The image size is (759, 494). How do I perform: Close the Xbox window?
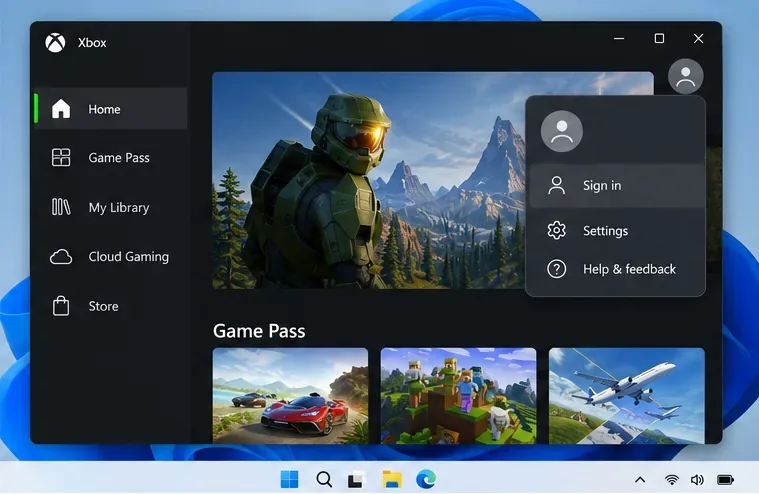point(698,38)
